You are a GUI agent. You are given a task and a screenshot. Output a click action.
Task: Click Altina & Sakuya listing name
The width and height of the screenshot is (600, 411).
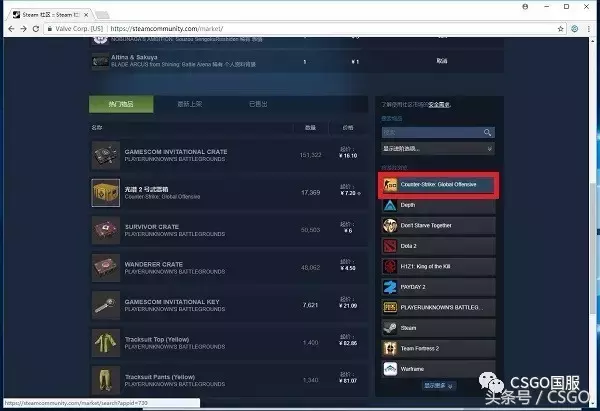coord(134,57)
